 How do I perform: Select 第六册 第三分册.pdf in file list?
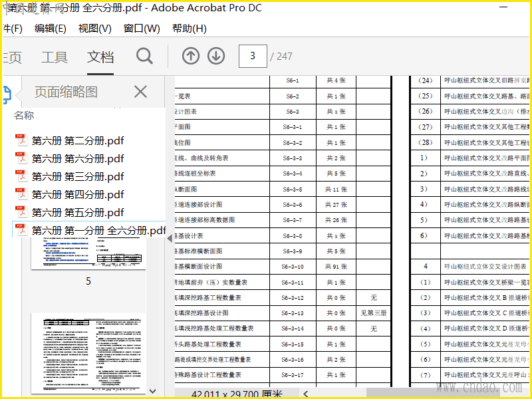click(77, 176)
